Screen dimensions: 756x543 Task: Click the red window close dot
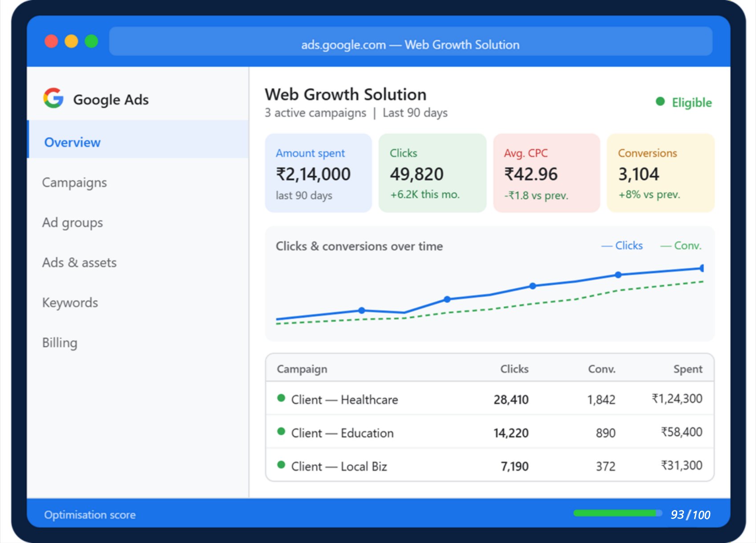[x=51, y=41]
